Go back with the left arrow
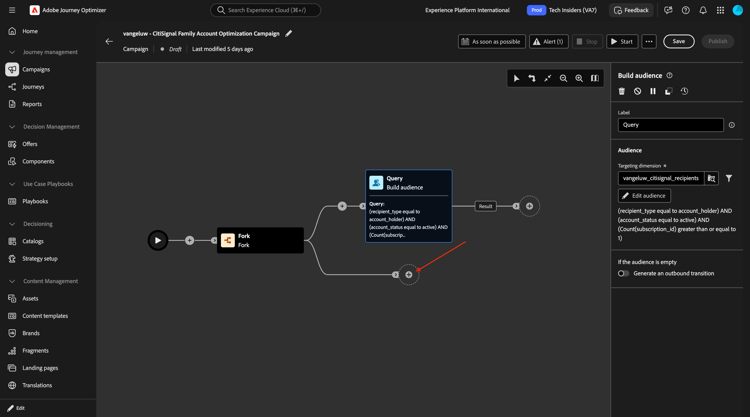The height and width of the screenshot is (417, 750). click(109, 41)
